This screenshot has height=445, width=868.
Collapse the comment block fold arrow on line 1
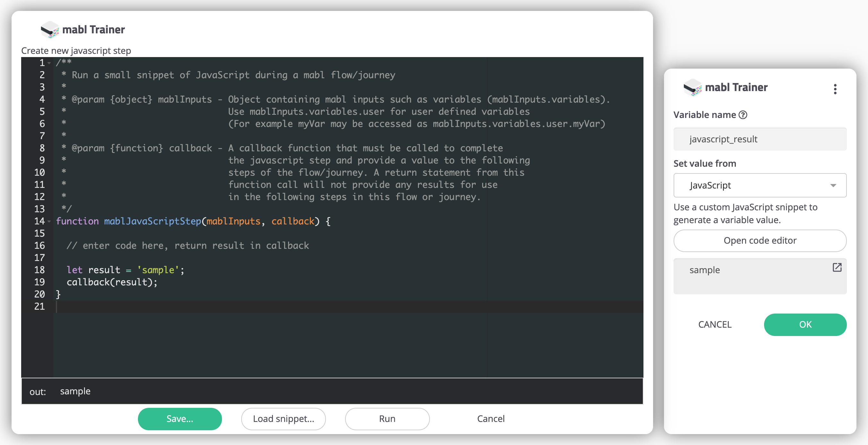point(49,63)
